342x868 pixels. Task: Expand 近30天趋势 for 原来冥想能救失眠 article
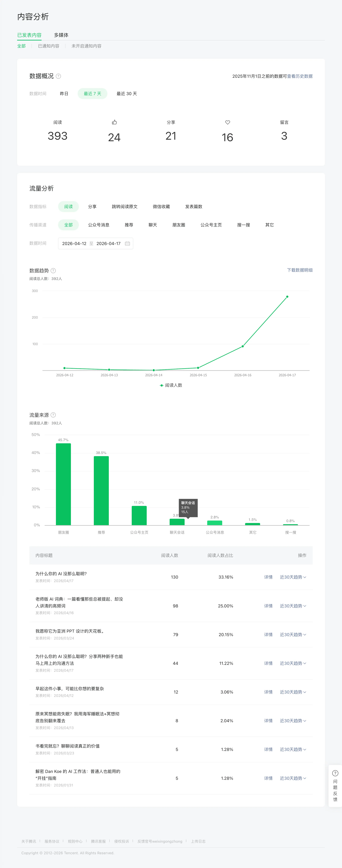click(293, 721)
